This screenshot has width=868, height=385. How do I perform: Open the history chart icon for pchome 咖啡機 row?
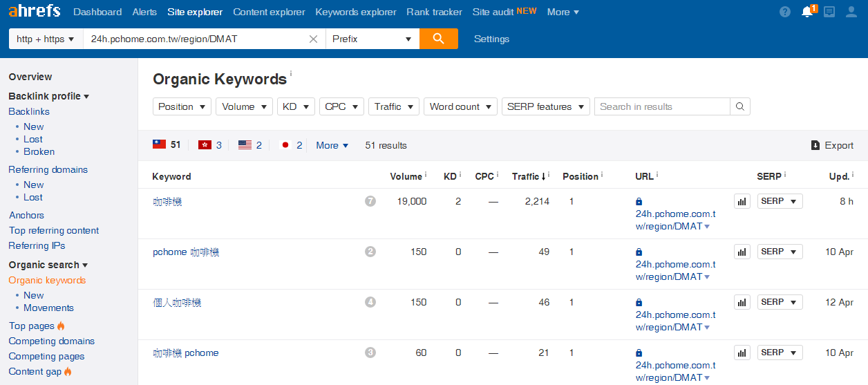742,252
